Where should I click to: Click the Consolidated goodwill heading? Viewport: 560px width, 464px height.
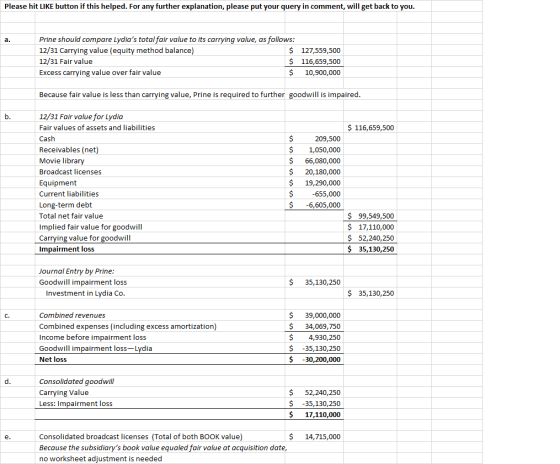tap(77, 381)
